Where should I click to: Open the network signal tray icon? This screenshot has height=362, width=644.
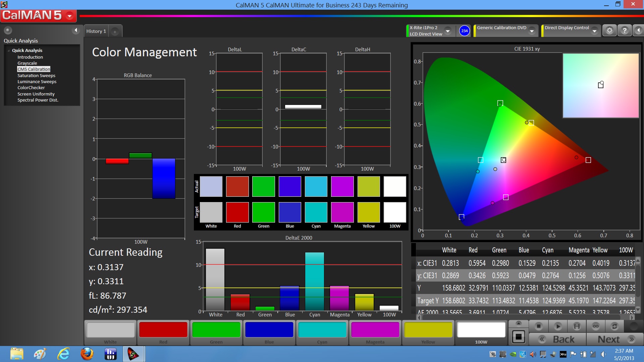pyautogui.click(x=593, y=354)
